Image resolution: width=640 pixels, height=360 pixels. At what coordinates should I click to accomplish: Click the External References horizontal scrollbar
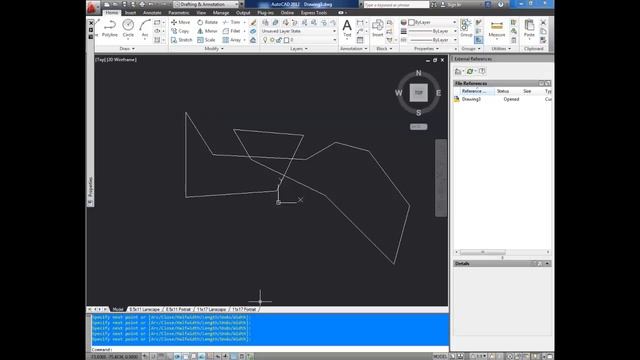click(502, 252)
